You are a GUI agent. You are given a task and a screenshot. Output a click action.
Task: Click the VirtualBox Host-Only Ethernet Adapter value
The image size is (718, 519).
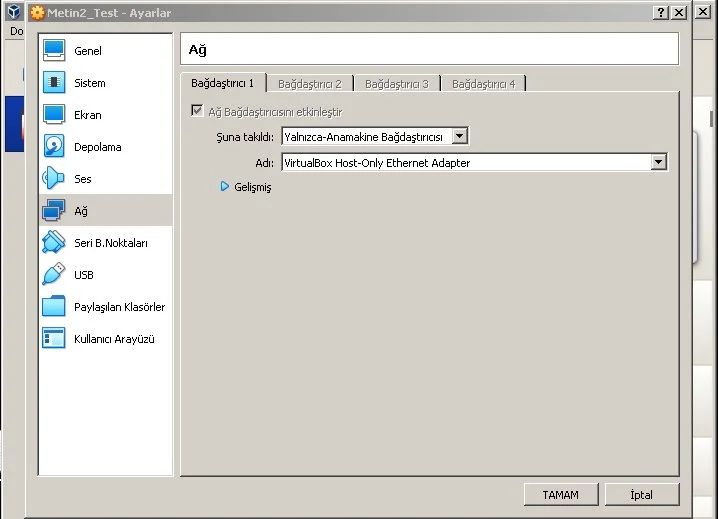point(377,163)
